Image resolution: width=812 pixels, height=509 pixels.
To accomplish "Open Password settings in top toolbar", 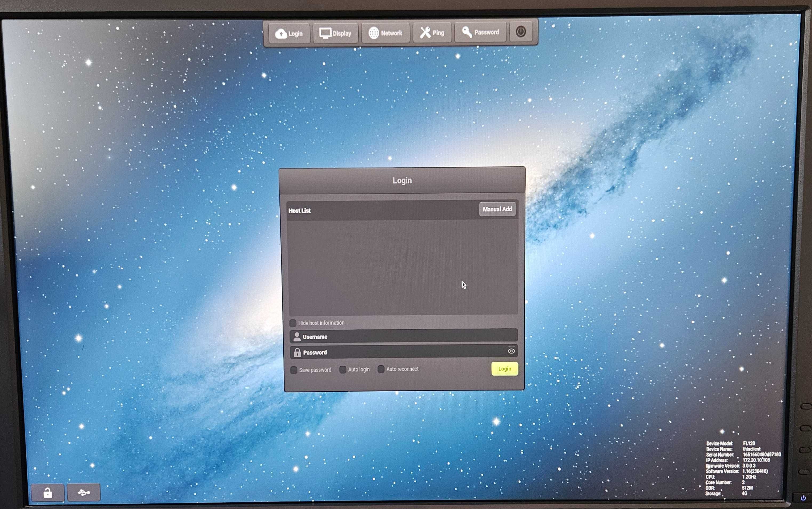I will (x=480, y=32).
